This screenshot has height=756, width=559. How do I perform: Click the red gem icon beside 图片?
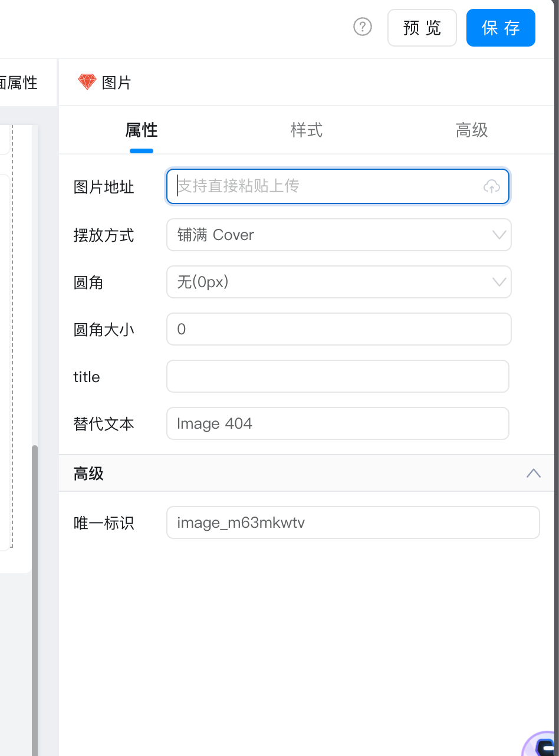[x=87, y=82]
